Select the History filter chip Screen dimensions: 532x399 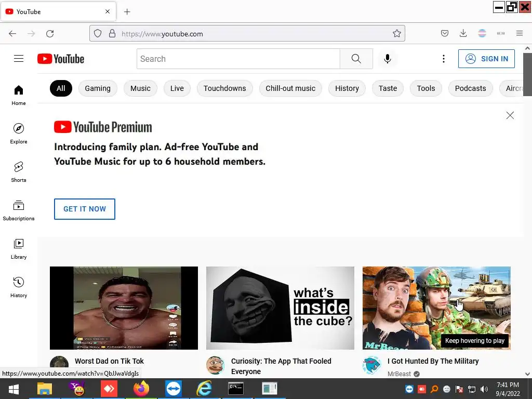(347, 88)
